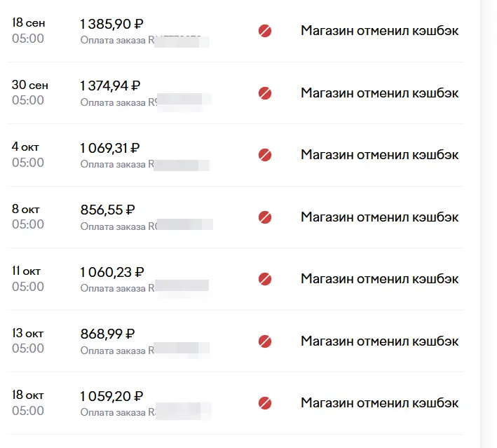497x448 pixels.
Task: Open the order with amount 1 385,90 ₽
Action: [x=235, y=31]
